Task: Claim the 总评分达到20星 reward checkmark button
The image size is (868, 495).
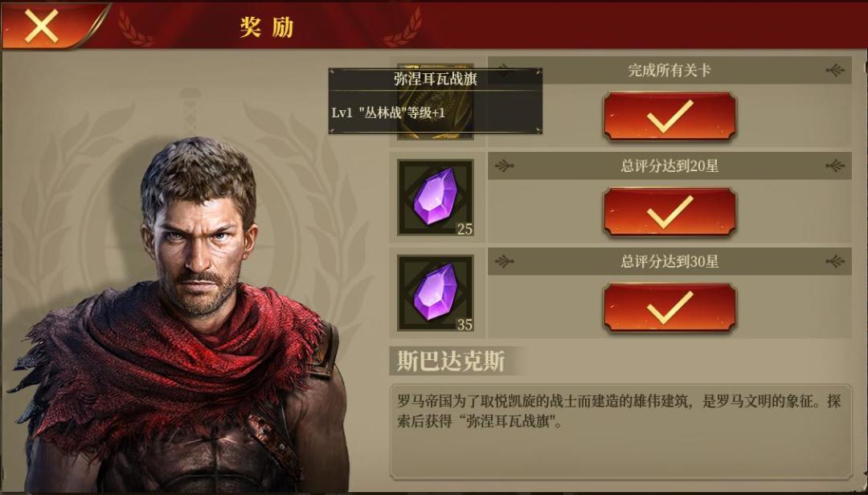Action: pyautogui.click(x=669, y=213)
